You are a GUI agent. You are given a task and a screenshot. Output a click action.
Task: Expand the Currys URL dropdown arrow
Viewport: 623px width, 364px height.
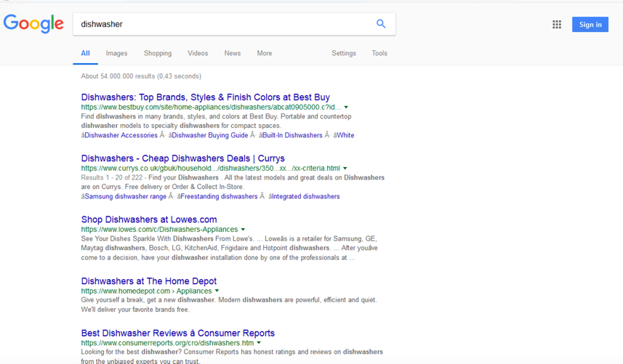(345, 169)
